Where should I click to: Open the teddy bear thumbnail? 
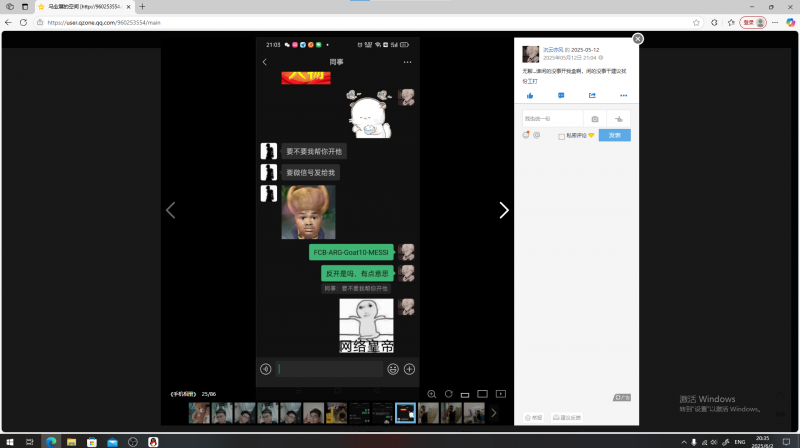[x=199, y=413]
